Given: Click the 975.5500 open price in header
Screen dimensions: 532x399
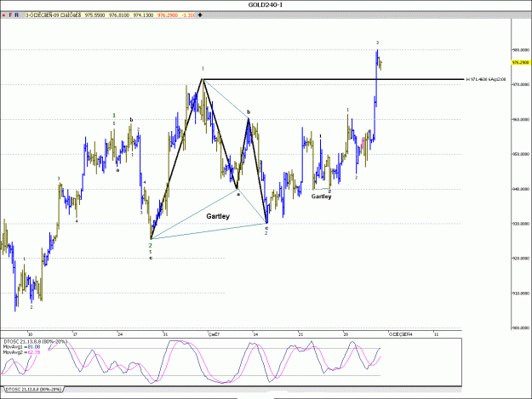Looking at the screenshot, I should coord(94,15).
